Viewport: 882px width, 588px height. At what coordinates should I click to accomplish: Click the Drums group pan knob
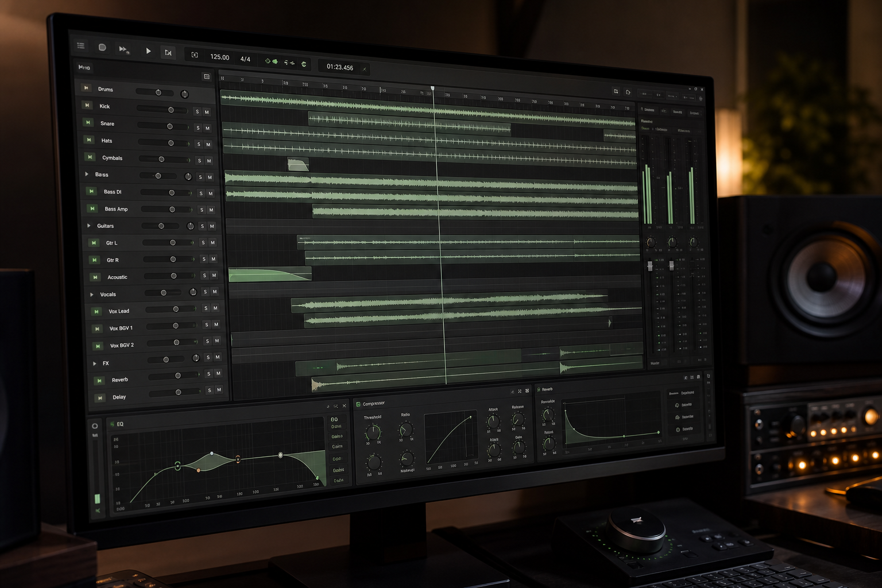pyautogui.click(x=184, y=94)
